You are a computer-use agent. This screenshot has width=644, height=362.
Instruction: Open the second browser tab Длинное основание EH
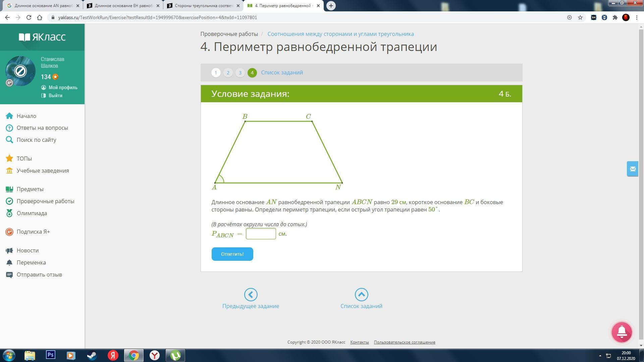click(123, 6)
